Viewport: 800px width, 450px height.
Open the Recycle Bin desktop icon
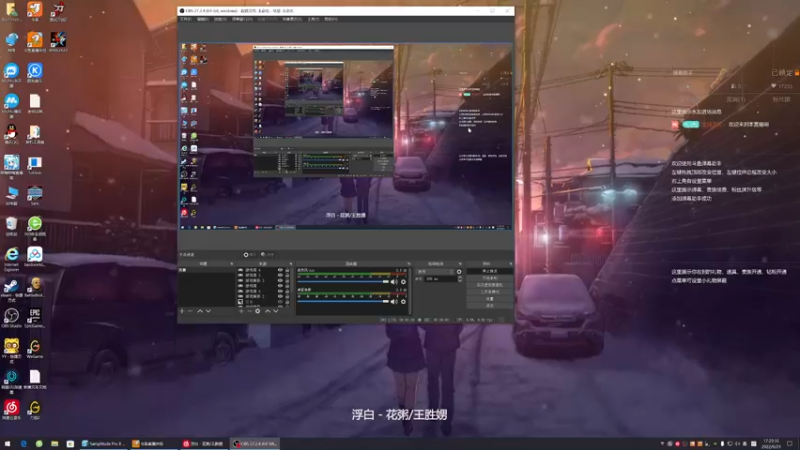11,226
